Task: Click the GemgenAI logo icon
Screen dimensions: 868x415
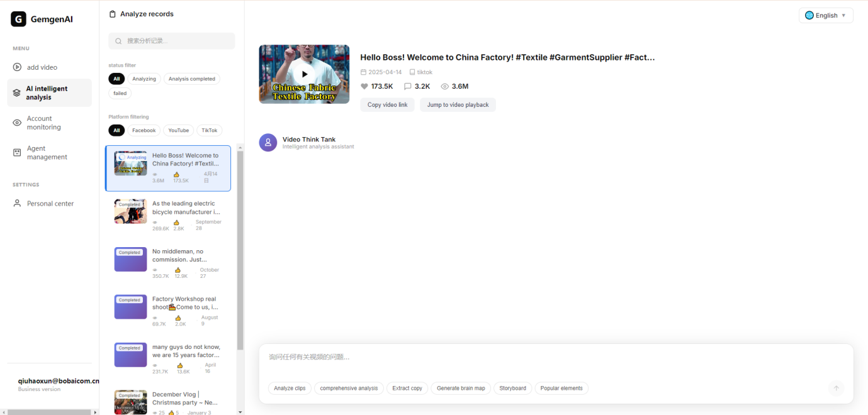Action: (19, 19)
